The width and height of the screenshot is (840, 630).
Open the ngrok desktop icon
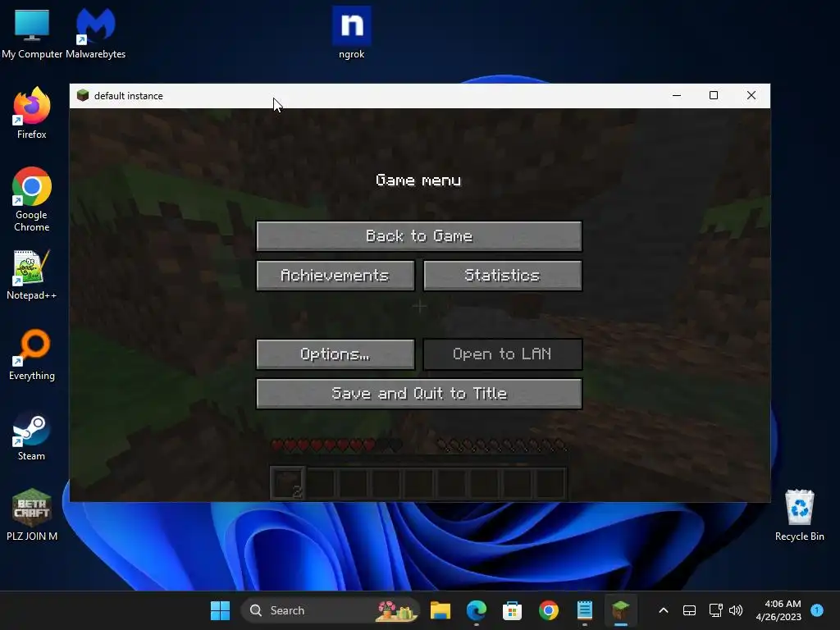pos(351,33)
